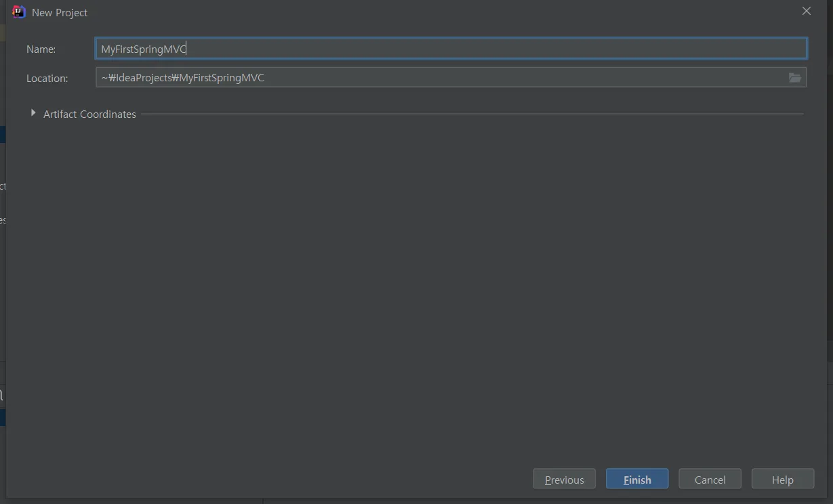This screenshot has height=504, width=833.
Task: Expand the Artifact Coordinates disclosure triangle
Action: pyautogui.click(x=33, y=114)
